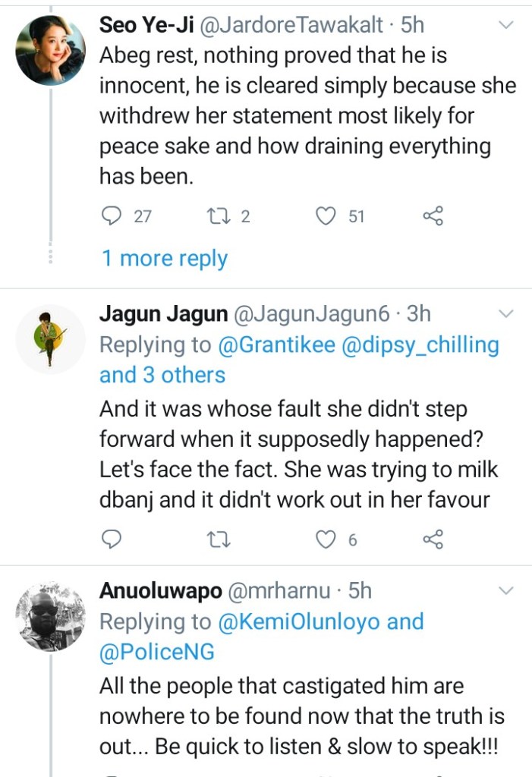Open options chevron on Jagun Jagun's tweet

[505, 313]
